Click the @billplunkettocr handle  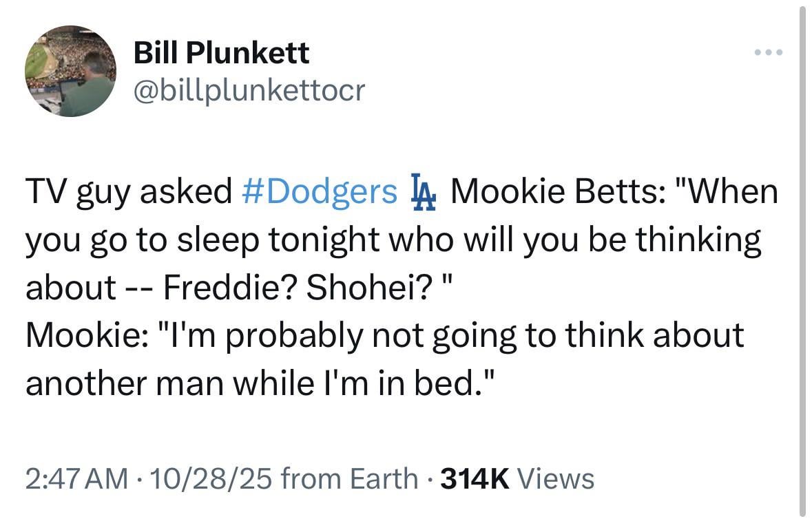250,89
